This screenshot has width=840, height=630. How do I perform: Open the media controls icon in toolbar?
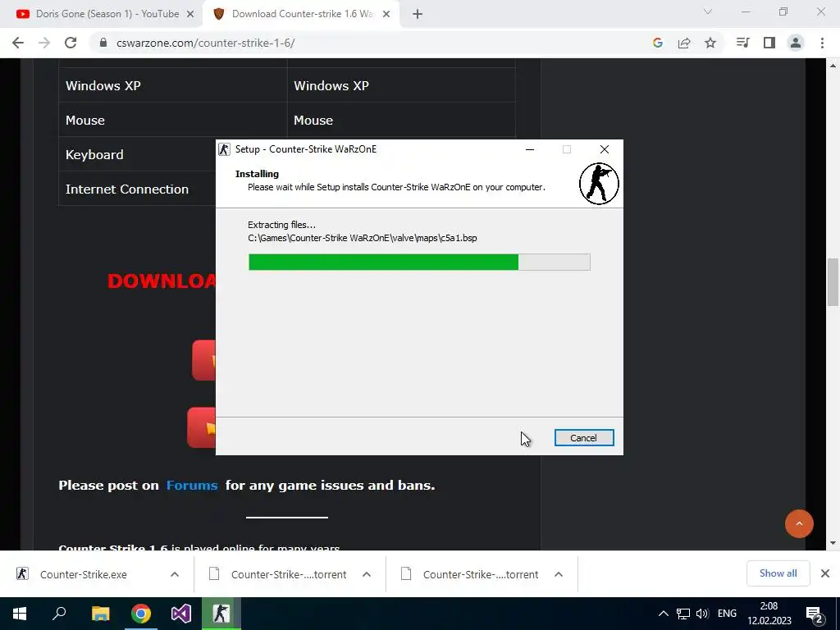(742, 43)
